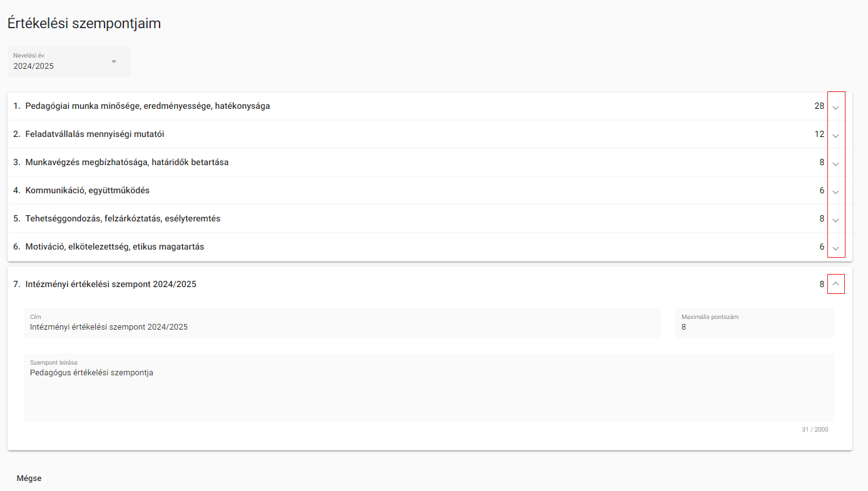Click into the Szempont leírása text area
This screenshot has height=491, width=868.
tap(429, 387)
